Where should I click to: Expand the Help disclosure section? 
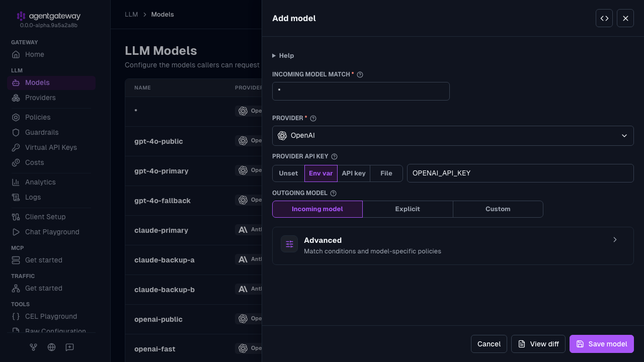283,55
